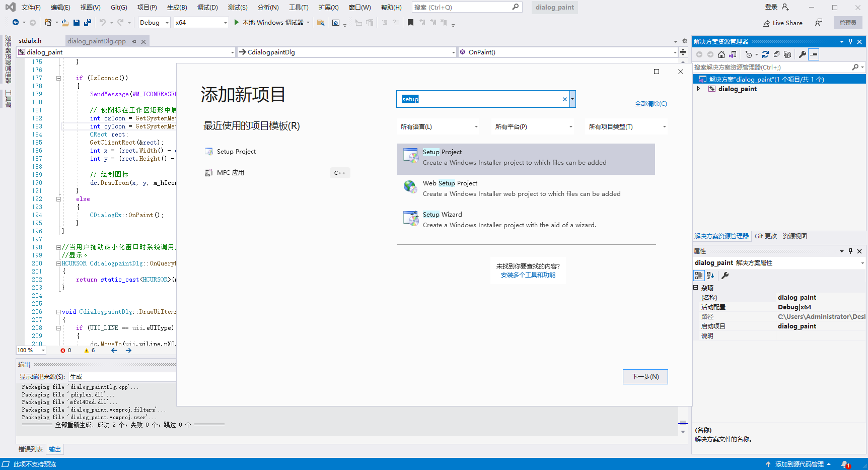
Task: Select recent template MFC 应用
Action: tap(277, 173)
